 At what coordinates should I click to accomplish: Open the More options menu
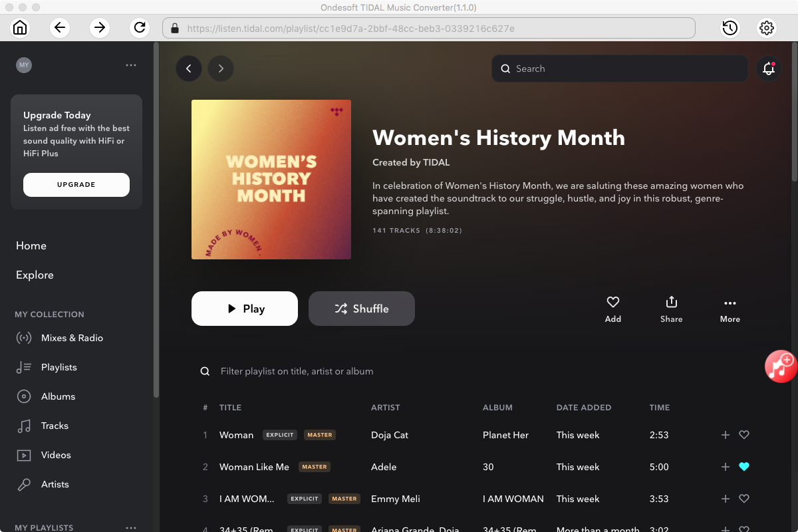click(x=730, y=309)
